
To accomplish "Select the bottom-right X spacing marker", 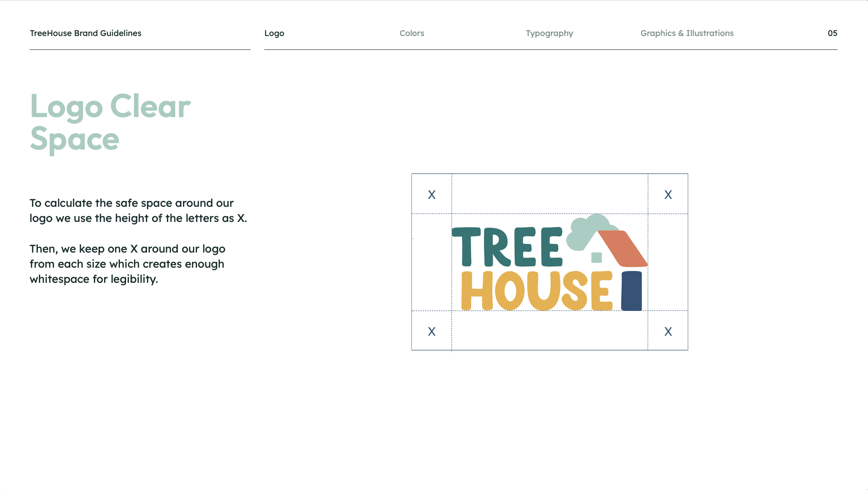I will pos(668,331).
